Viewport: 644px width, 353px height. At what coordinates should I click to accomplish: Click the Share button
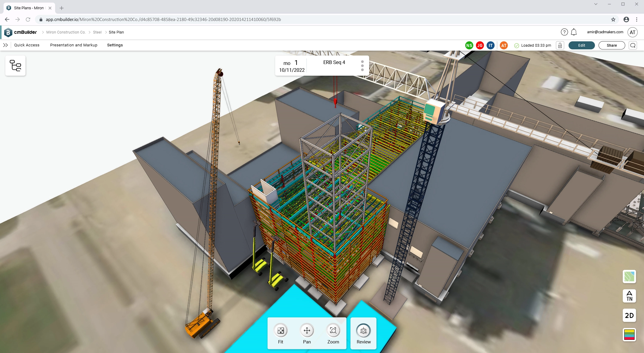(x=611, y=45)
